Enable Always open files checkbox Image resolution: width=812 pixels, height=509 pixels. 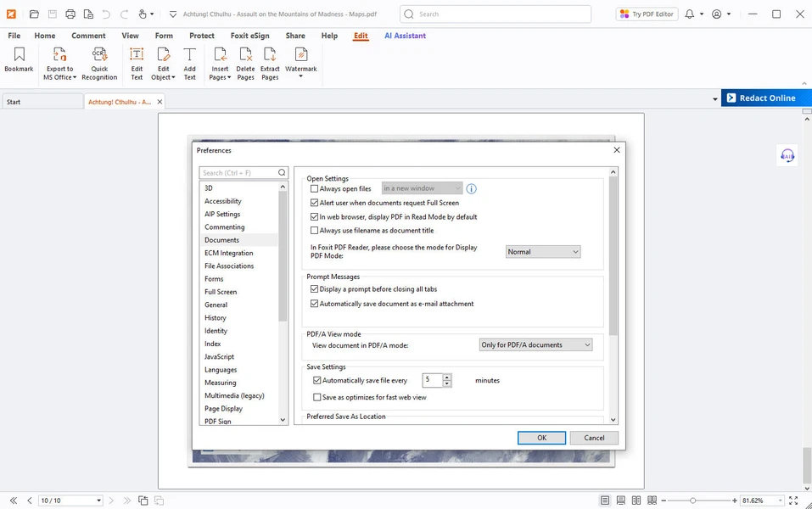[315, 189]
